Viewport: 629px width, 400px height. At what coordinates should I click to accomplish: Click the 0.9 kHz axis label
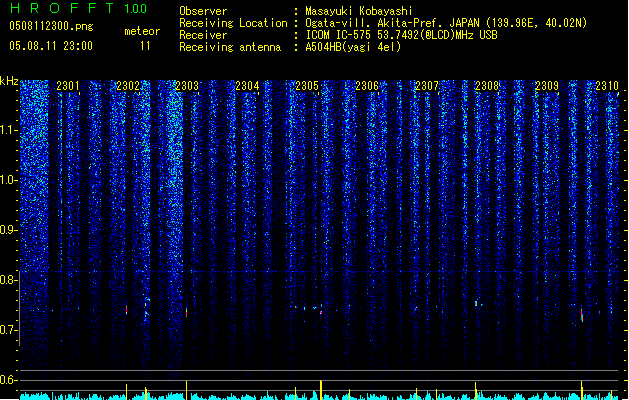coord(9,230)
